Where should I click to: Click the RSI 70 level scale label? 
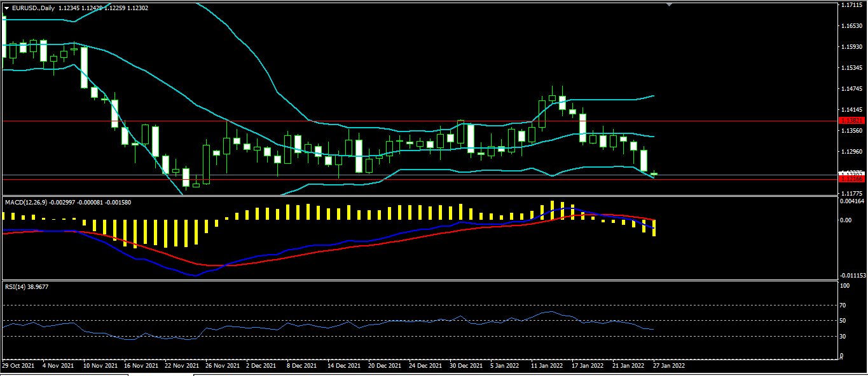[844, 305]
